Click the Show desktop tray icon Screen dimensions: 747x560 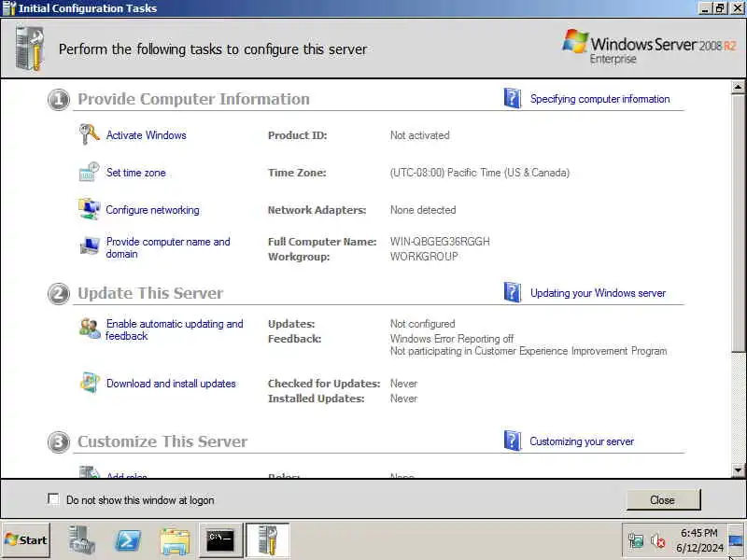(737, 541)
